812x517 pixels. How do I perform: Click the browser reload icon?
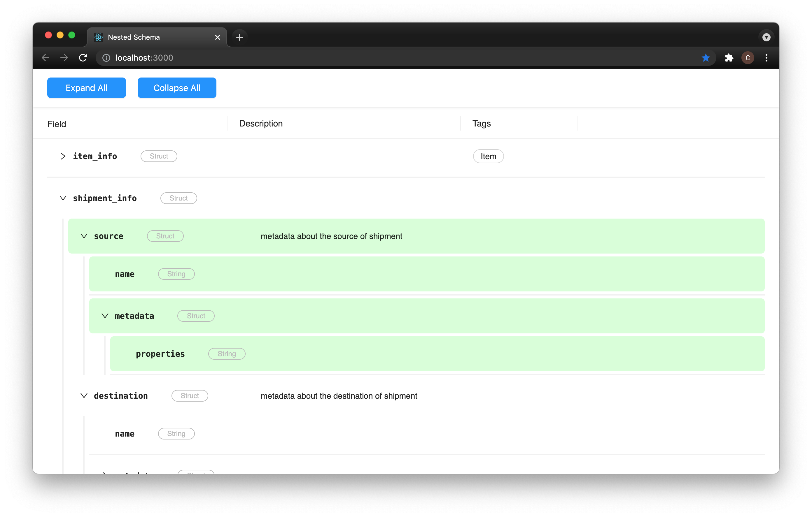[x=83, y=58]
